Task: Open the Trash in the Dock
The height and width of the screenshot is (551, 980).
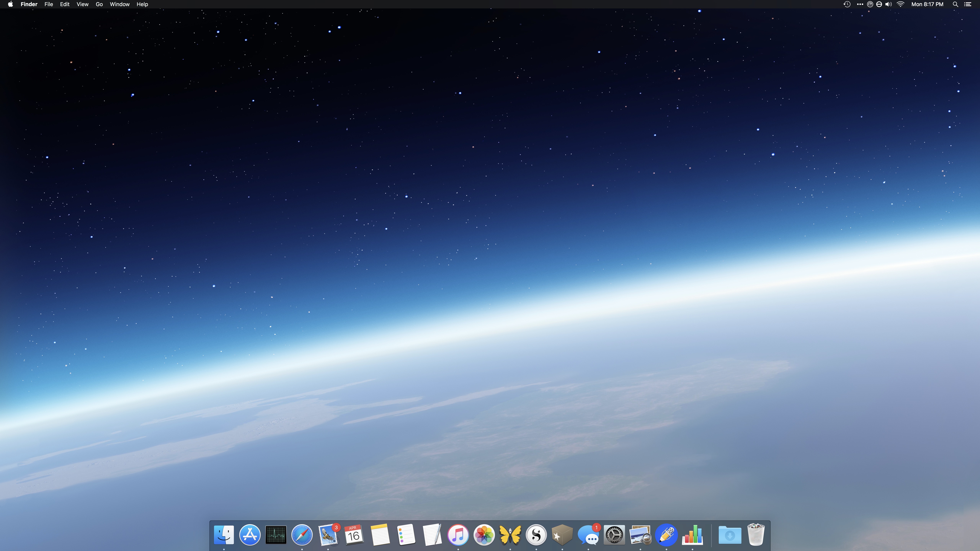Action: pyautogui.click(x=756, y=535)
